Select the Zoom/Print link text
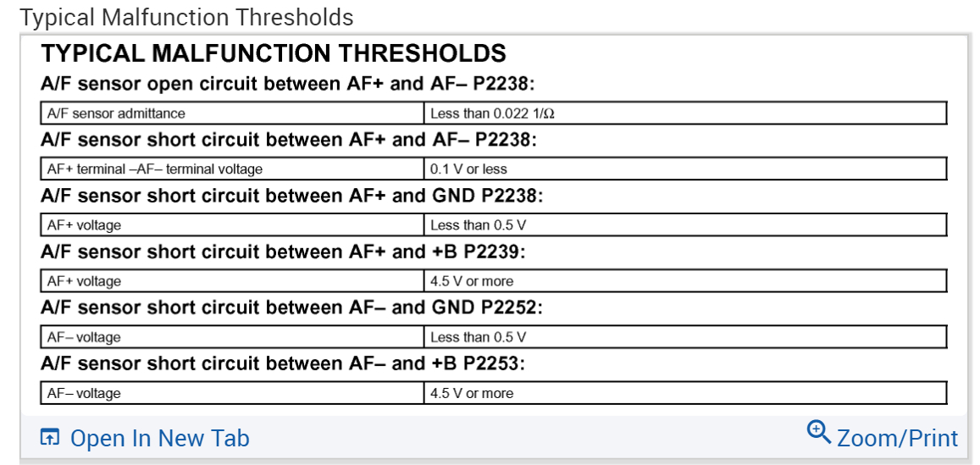 coord(897,438)
